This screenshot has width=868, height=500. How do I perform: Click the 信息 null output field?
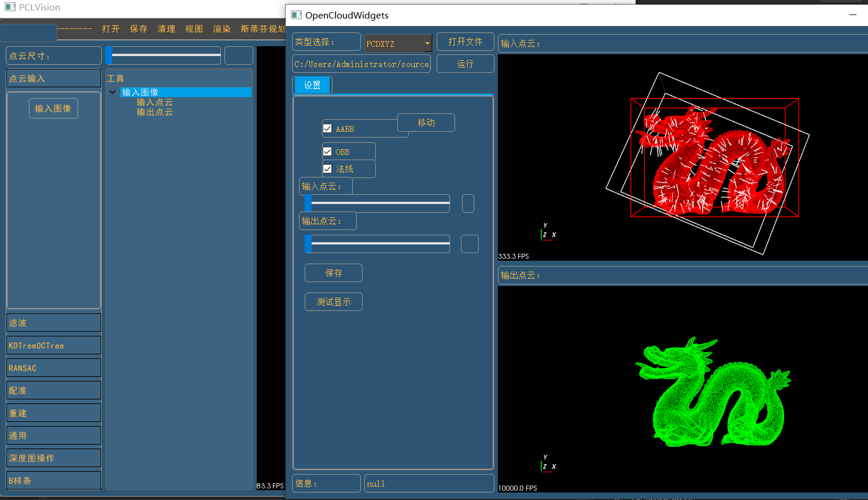click(429, 483)
